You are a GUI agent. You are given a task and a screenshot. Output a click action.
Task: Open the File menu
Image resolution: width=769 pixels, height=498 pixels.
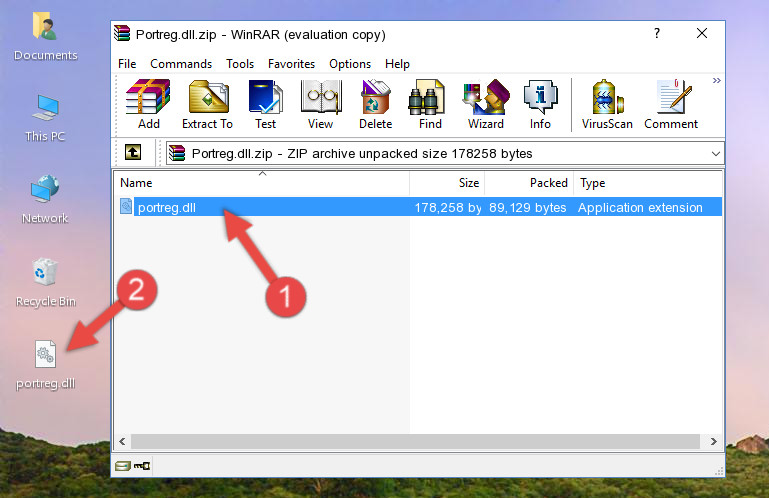tap(127, 64)
